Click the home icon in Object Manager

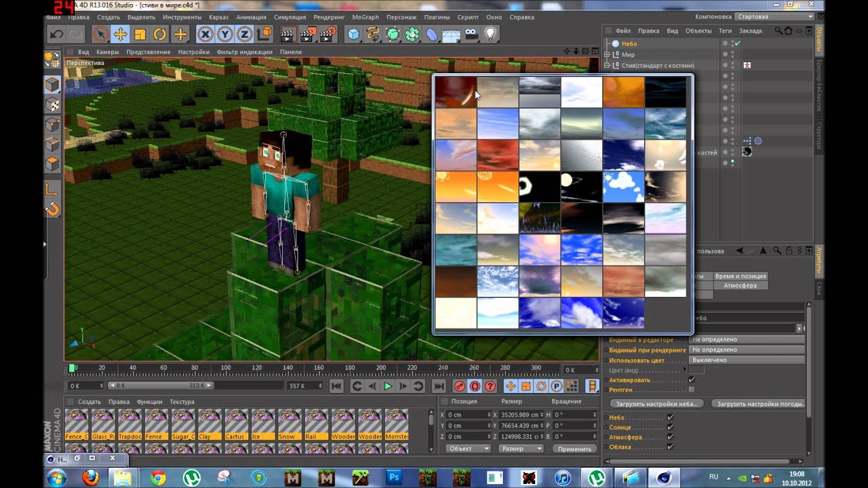tap(789, 30)
